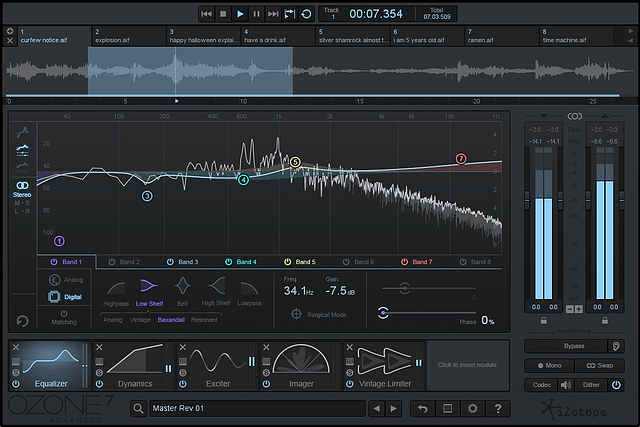Image resolution: width=640 pixels, height=427 pixels.
Task: Open preset search magnifier icon
Action: (138, 408)
